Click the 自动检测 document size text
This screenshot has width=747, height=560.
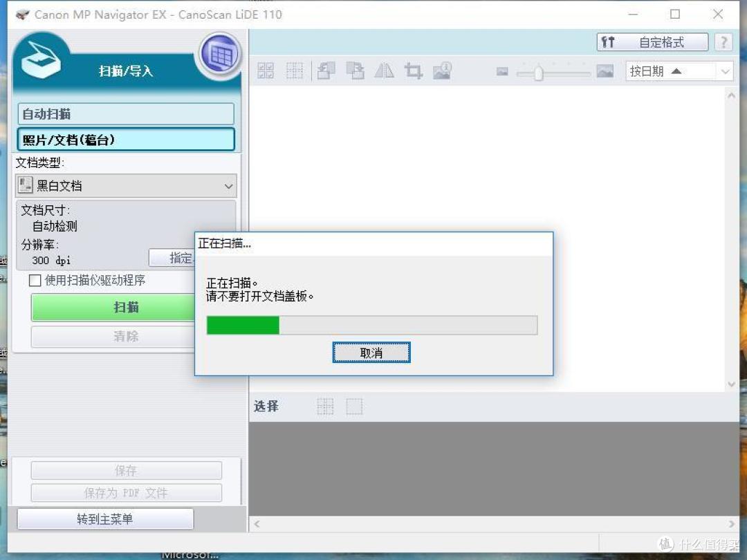(x=55, y=226)
